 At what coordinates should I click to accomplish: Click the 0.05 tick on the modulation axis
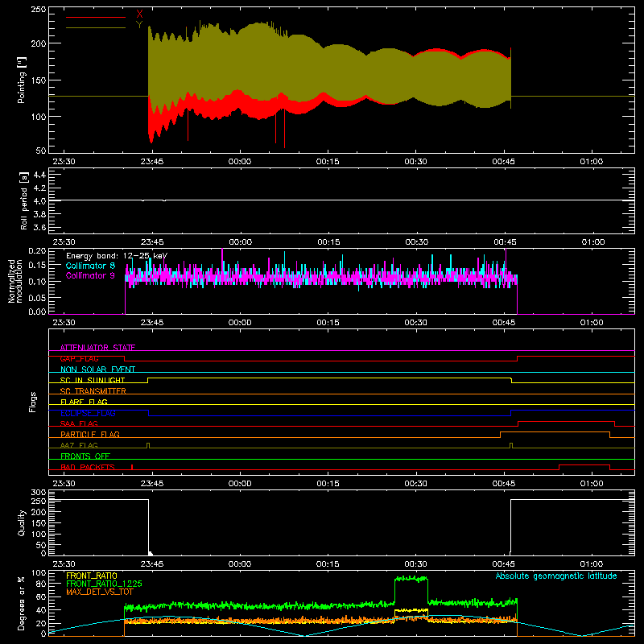[38, 297]
